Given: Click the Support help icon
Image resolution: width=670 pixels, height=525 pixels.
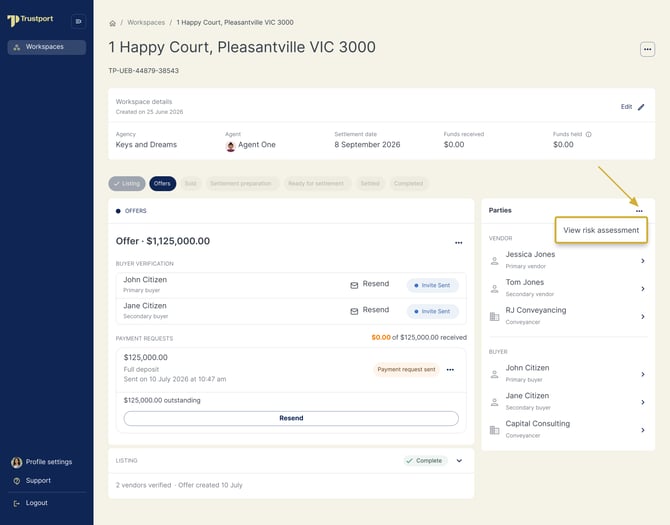Looking at the screenshot, I should pos(17,481).
